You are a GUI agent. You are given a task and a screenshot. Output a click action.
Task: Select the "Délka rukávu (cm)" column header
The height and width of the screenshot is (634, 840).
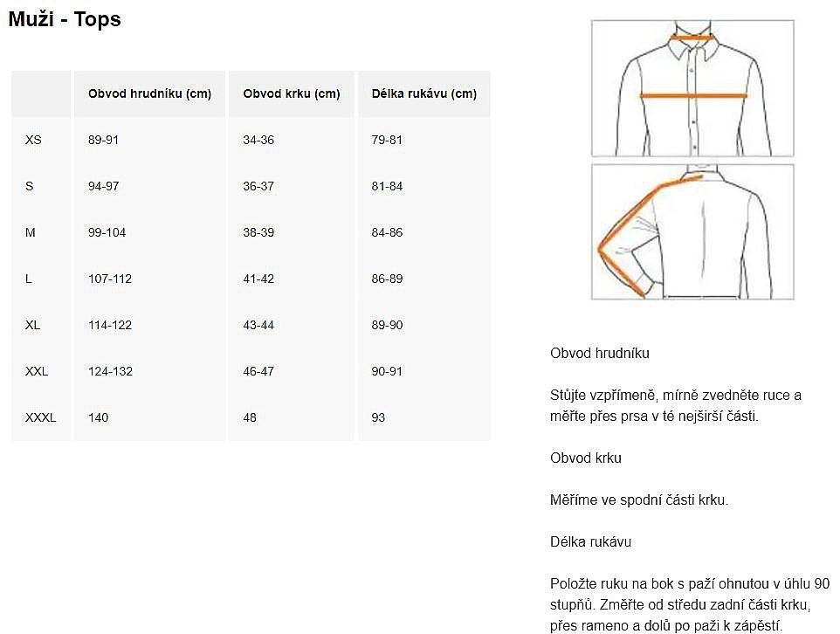point(423,93)
